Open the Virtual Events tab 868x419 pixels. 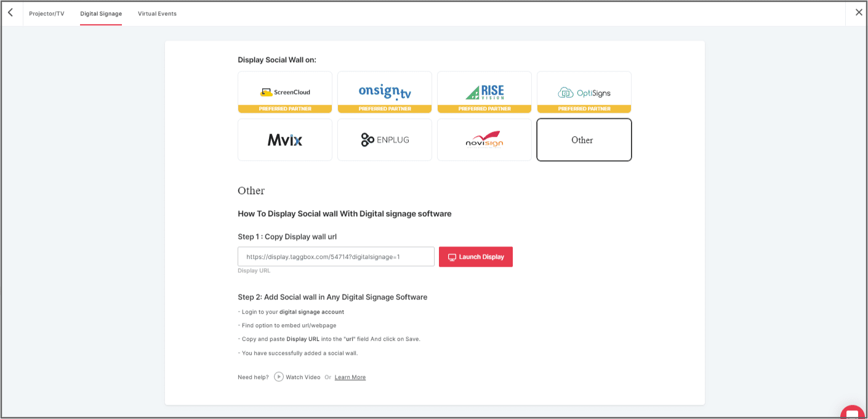coord(157,14)
